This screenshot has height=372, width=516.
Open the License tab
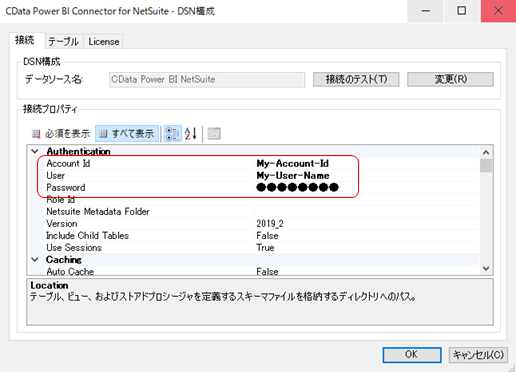coord(103,42)
